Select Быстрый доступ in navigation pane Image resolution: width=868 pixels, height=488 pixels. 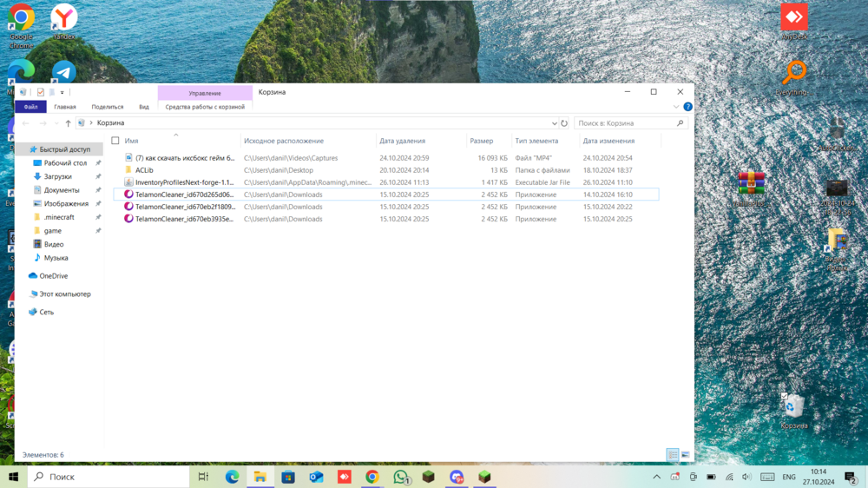59,149
